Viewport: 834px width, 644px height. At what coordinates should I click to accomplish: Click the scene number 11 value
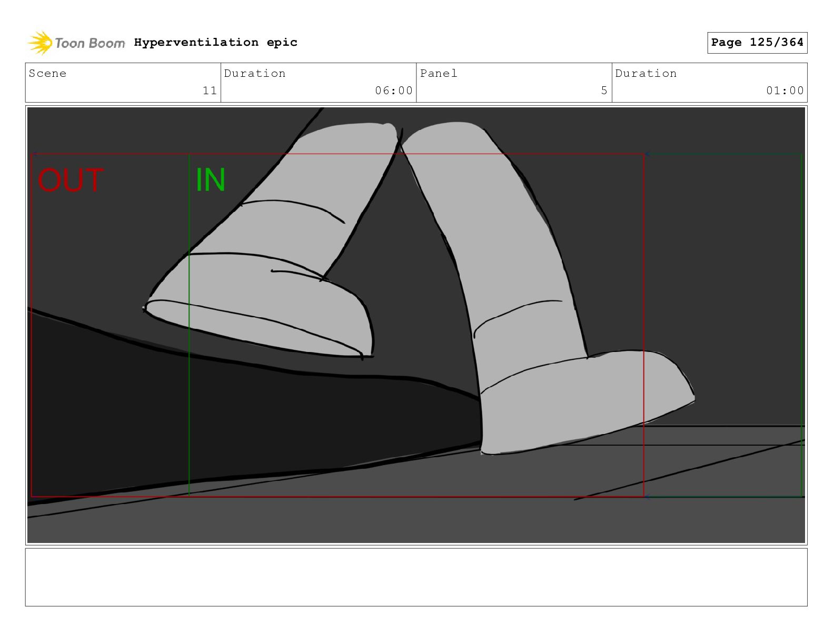pos(210,90)
